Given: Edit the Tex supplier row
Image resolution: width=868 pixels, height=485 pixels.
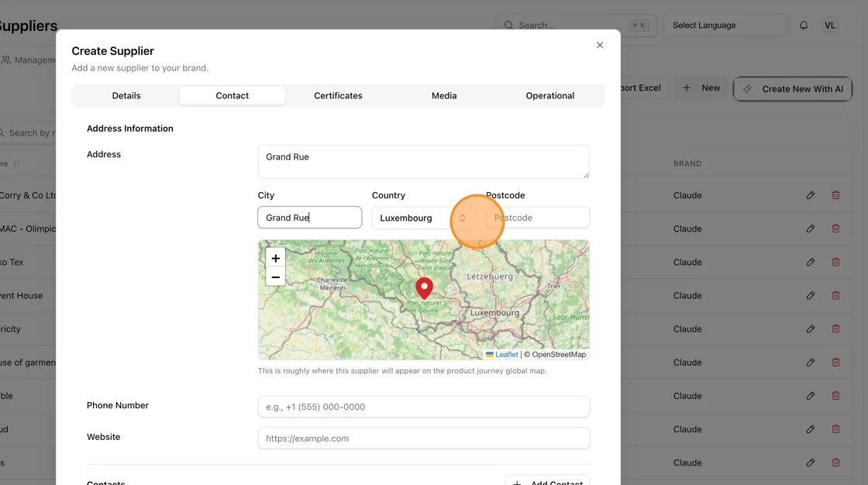Looking at the screenshot, I should pos(811,262).
